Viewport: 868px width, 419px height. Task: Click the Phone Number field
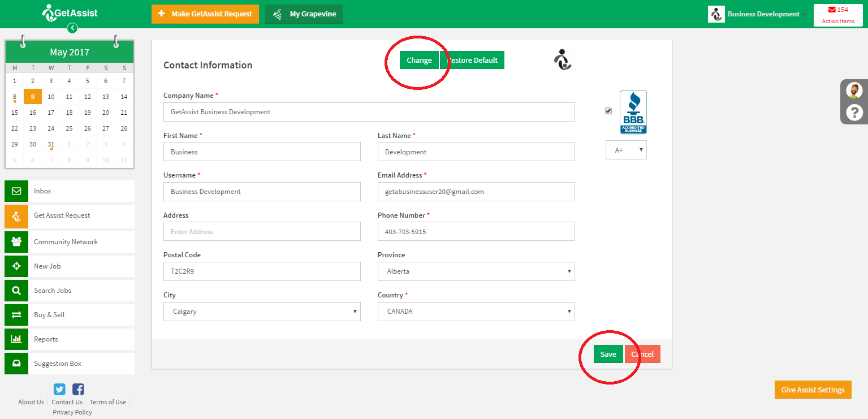pyautogui.click(x=476, y=231)
